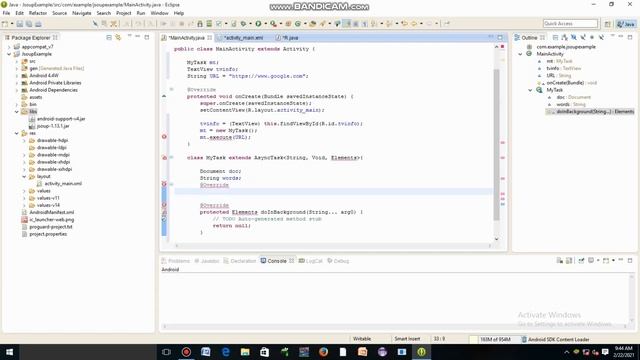Open the Android Virtual Device Manager icon
The image size is (640, 360).
209,24
